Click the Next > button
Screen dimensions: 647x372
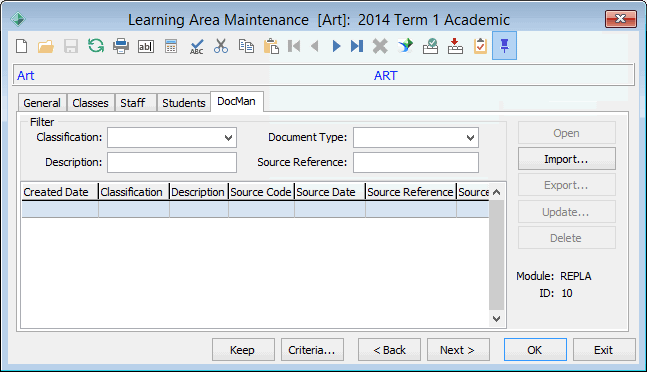tap(458, 350)
